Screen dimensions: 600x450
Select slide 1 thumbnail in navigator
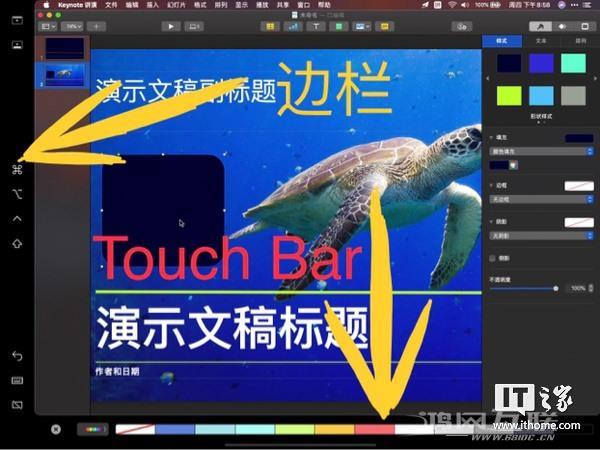point(65,48)
